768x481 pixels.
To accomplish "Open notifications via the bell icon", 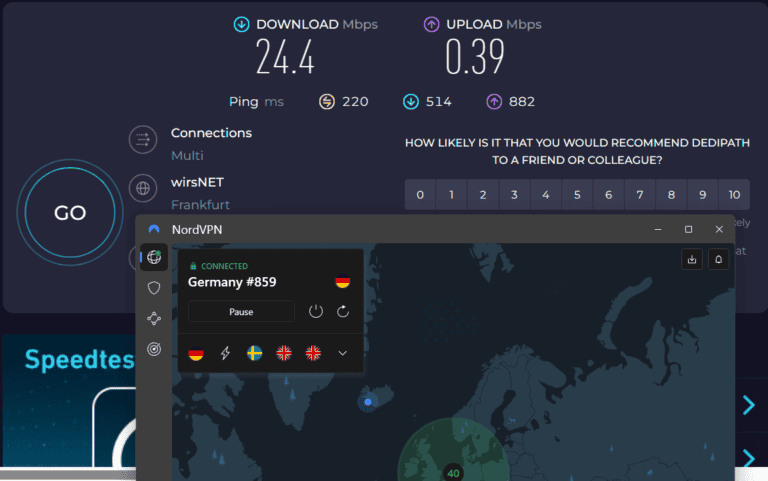I will (x=718, y=259).
